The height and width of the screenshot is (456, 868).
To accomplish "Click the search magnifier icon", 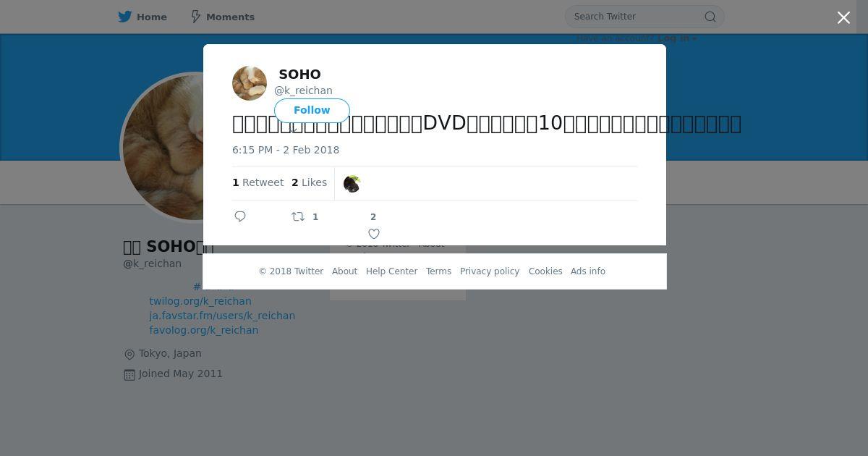I will [x=710, y=17].
